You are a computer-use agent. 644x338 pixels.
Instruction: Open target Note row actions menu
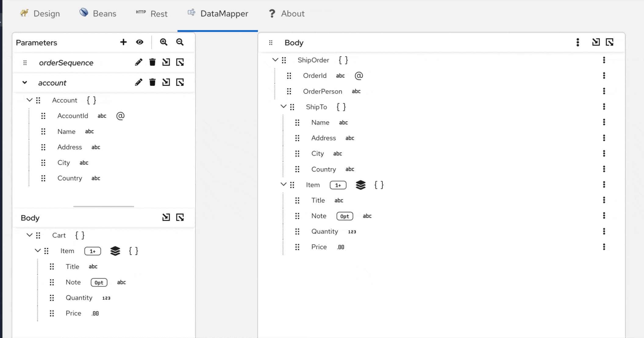point(604,216)
